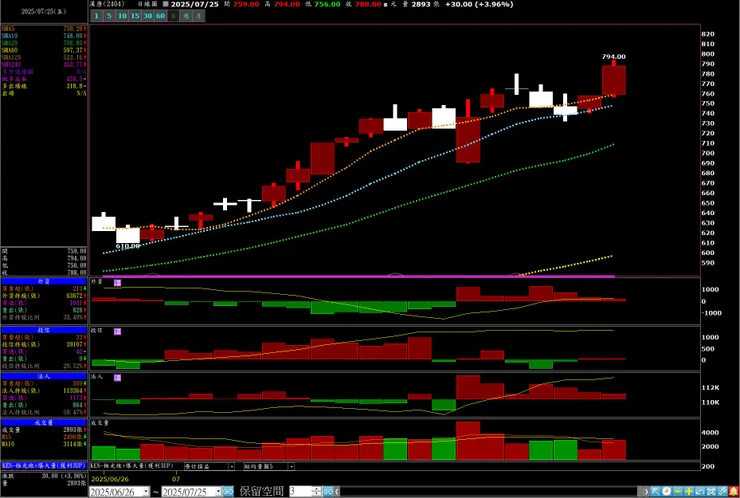Click the blue KEN indicator label at bottom left
This screenshot has width=740, height=498.
pyautogui.click(x=43, y=465)
